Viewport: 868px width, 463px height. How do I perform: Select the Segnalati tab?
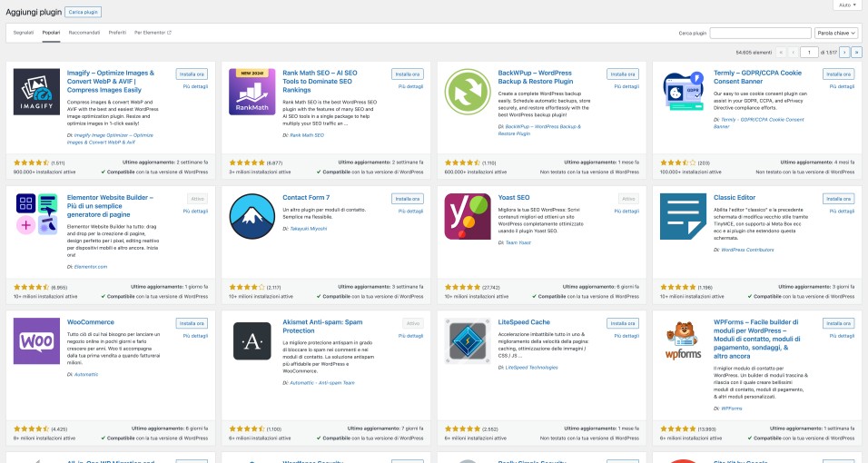24,33
